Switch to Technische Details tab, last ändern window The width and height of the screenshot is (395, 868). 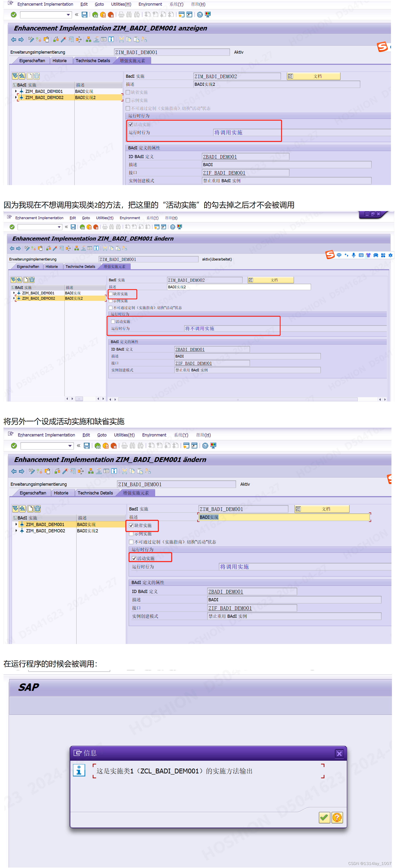[95, 493]
